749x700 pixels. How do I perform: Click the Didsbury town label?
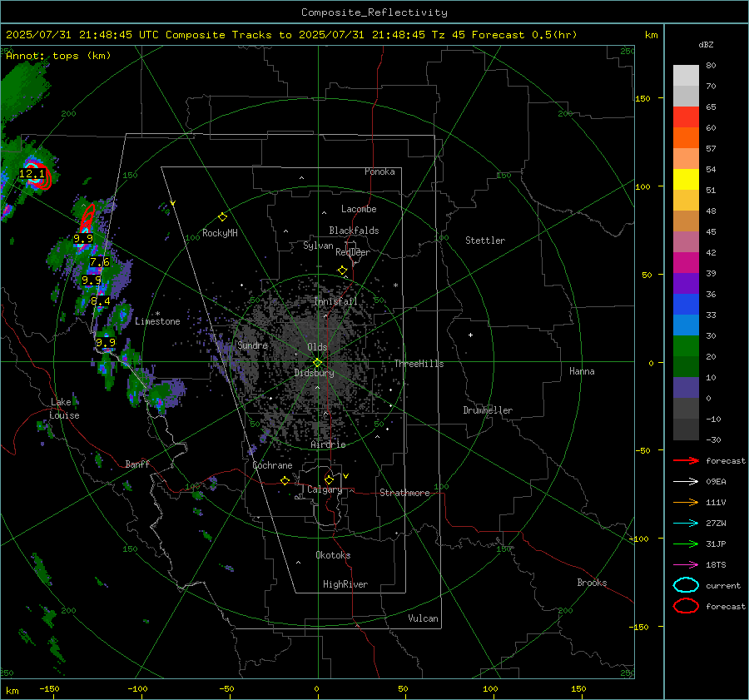click(x=314, y=373)
